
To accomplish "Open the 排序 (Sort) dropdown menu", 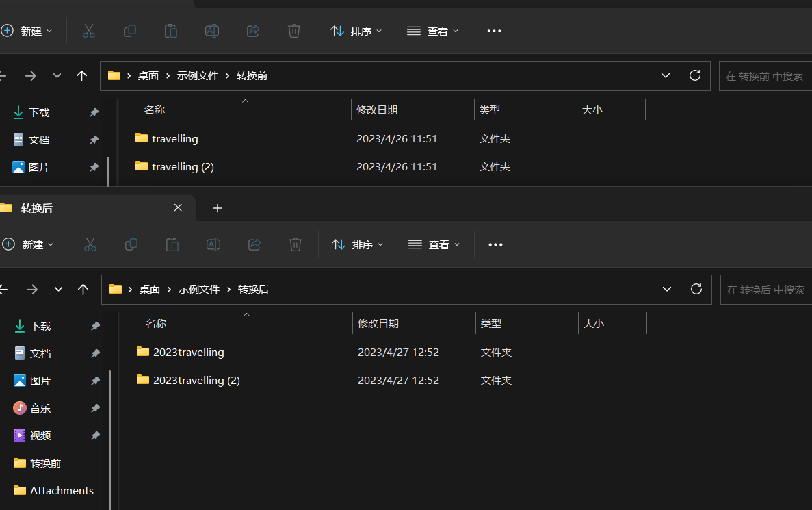I will [356, 30].
